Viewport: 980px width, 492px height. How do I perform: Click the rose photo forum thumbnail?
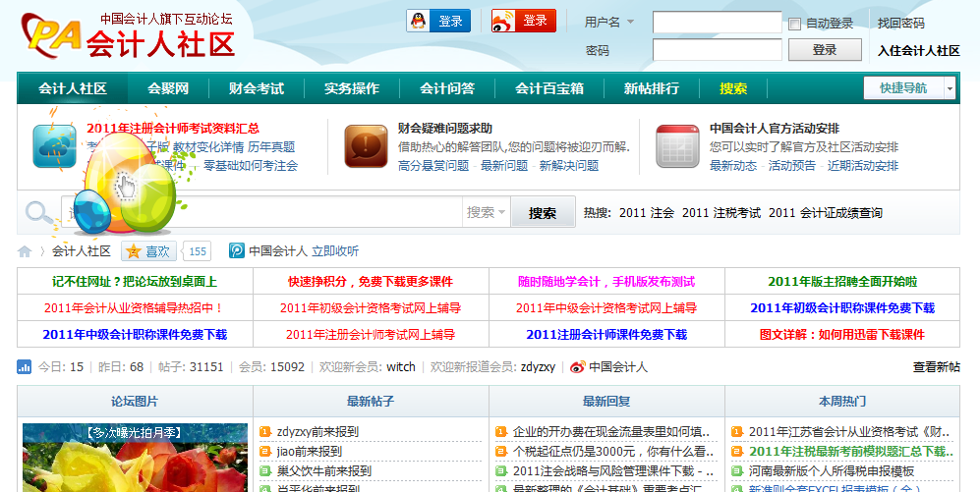pos(135,458)
